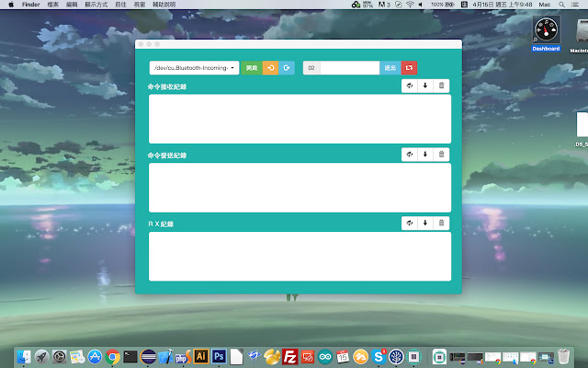Viewport: 588px width, 368px height.
Task: Click the blue sign-out arrow icon button
Action: pyautogui.click(x=287, y=68)
